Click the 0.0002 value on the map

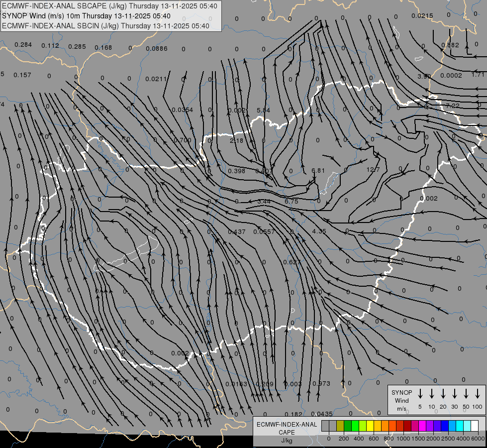click(451, 75)
